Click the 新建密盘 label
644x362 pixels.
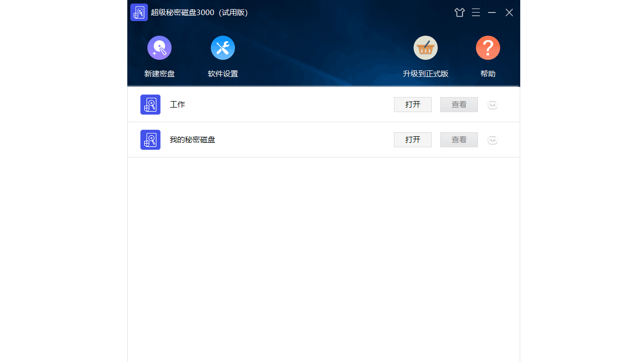coord(159,74)
